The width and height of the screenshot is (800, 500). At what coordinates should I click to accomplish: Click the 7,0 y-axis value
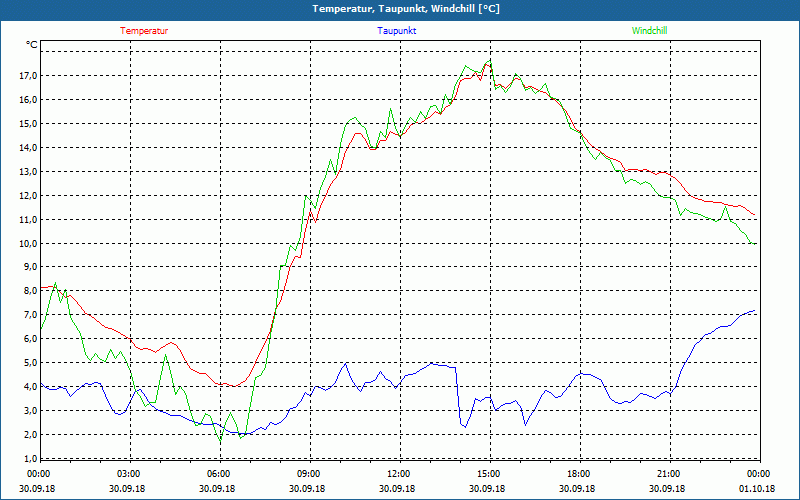pos(31,314)
